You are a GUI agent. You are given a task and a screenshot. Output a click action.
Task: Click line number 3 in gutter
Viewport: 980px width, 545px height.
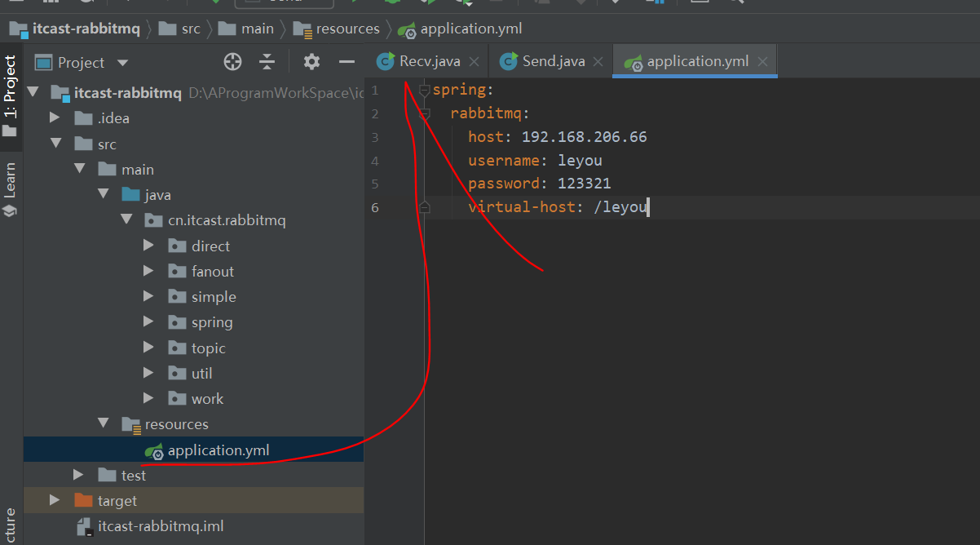click(374, 137)
